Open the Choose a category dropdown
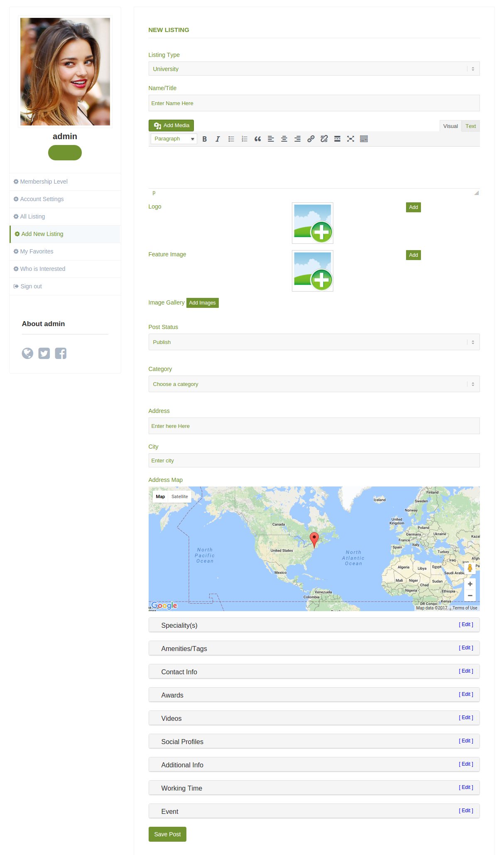The width and height of the screenshot is (504, 855). 314,384
